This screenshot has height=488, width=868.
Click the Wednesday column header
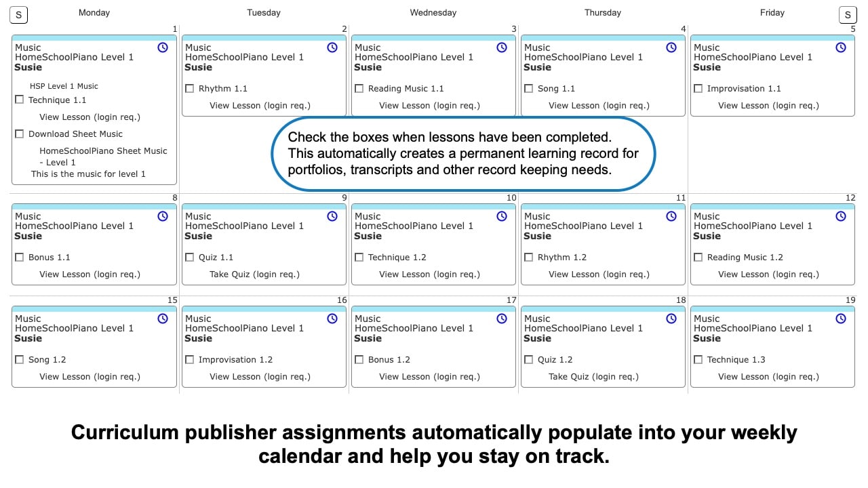(x=433, y=12)
